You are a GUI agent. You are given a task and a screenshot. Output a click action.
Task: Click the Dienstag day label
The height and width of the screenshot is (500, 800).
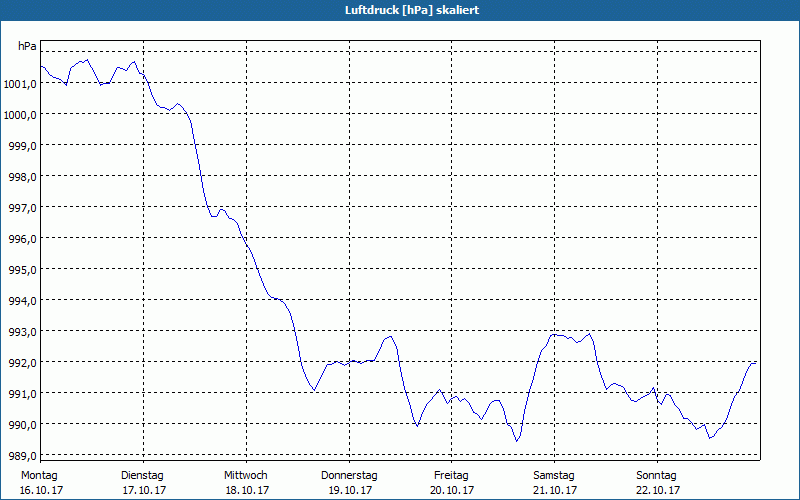point(142,476)
